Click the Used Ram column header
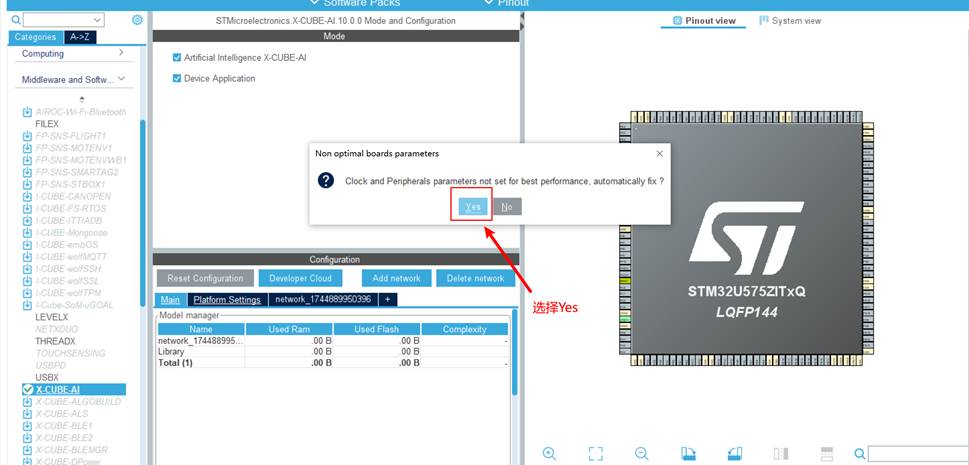969x465 pixels. click(x=289, y=329)
